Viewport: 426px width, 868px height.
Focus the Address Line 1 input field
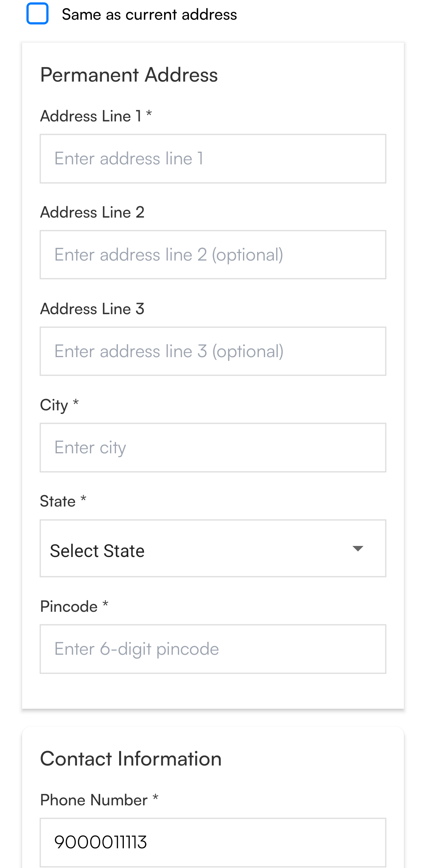click(x=213, y=159)
